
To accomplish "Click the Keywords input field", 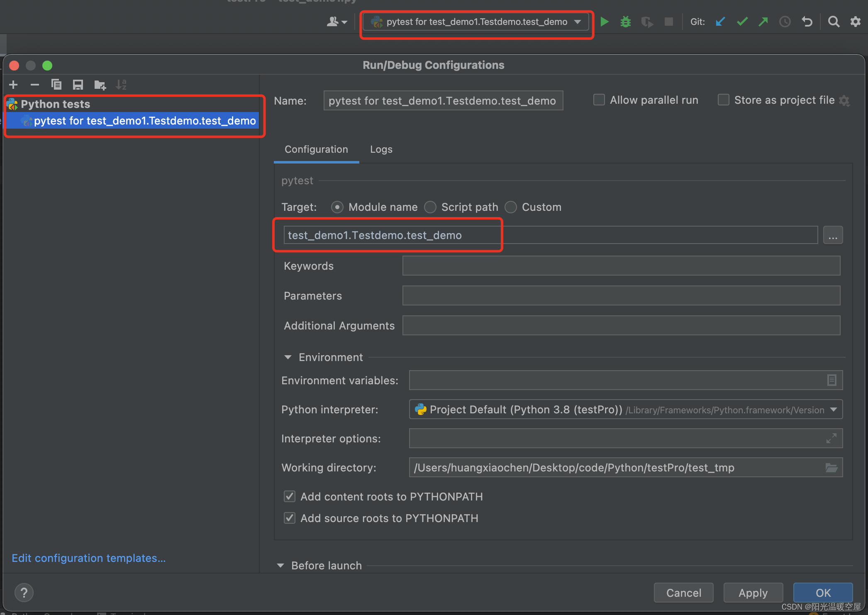I will [x=621, y=266].
